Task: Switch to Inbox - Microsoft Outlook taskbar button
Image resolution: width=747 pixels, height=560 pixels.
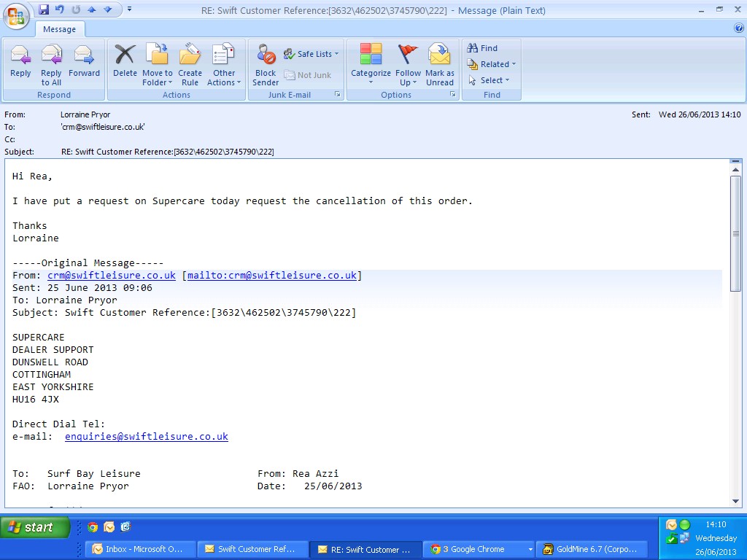Action: point(141,549)
